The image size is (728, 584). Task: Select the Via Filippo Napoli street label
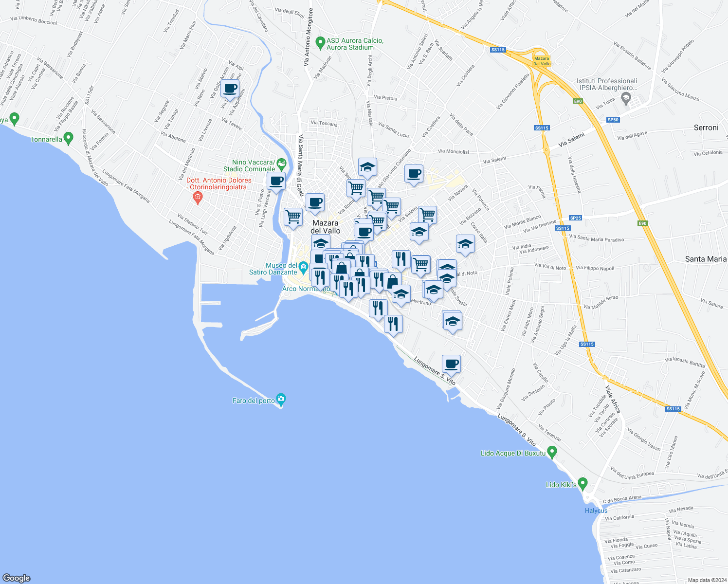[595, 268]
